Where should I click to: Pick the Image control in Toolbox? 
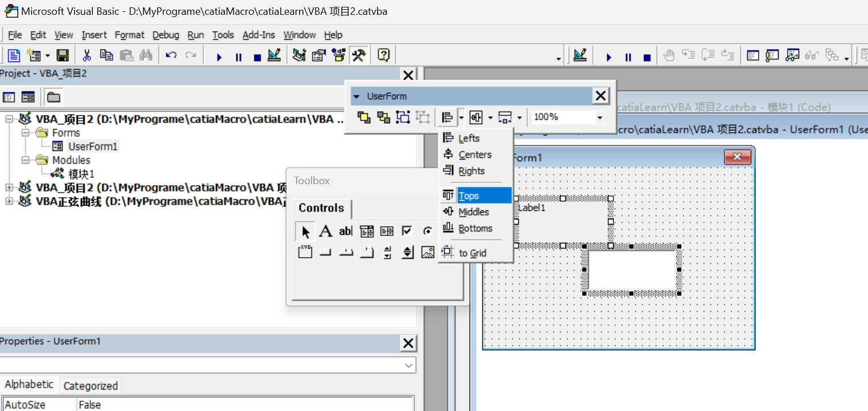pyautogui.click(x=427, y=252)
